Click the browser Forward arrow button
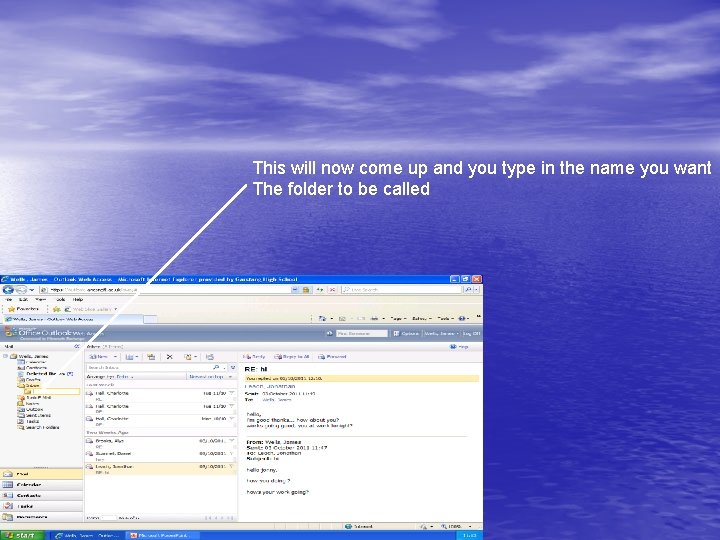The image size is (720, 540). coord(21,290)
